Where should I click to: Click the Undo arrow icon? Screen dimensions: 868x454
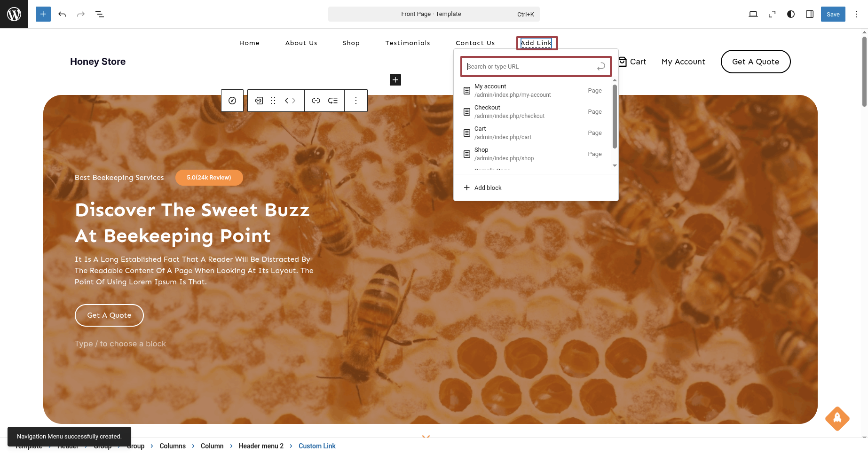(62, 14)
